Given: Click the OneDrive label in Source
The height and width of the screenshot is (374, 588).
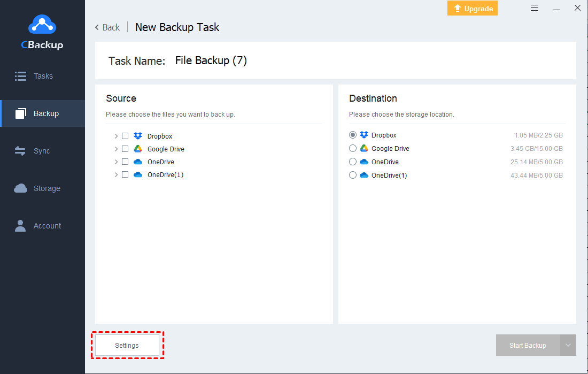Looking at the screenshot, I should coord(161,162).
